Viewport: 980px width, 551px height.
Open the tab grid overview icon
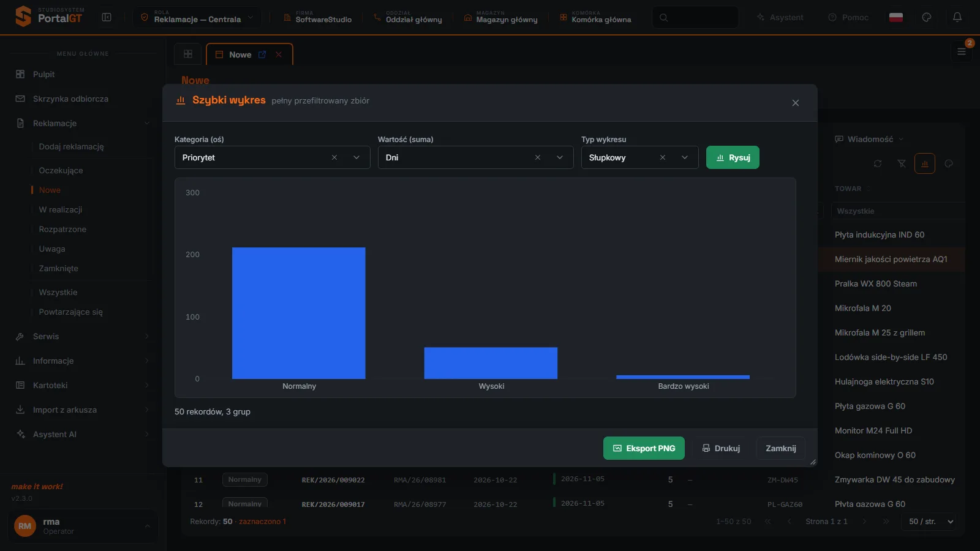click(x=188, y=54)
